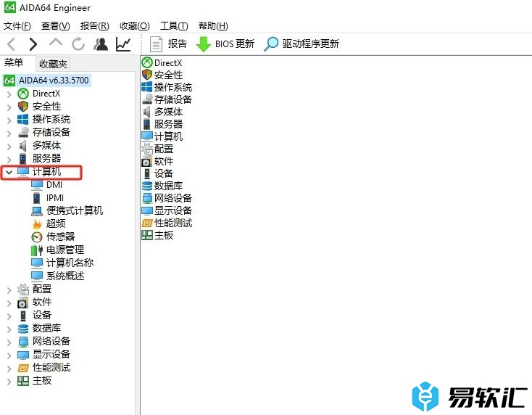Image resolution: width=532 pixels, height=415 pixels.
Task: Expand the 网络设备 tree node
Action: tap(9, 342)
